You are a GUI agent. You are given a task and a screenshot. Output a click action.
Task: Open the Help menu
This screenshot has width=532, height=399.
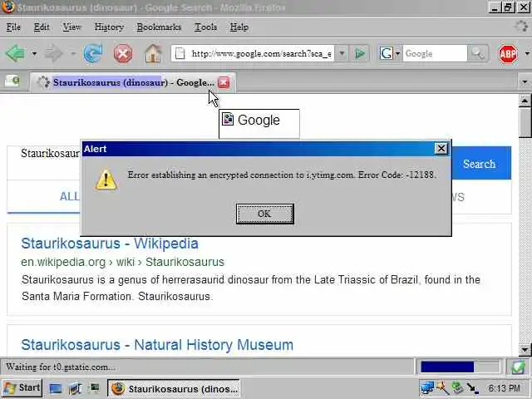point(239,27)
